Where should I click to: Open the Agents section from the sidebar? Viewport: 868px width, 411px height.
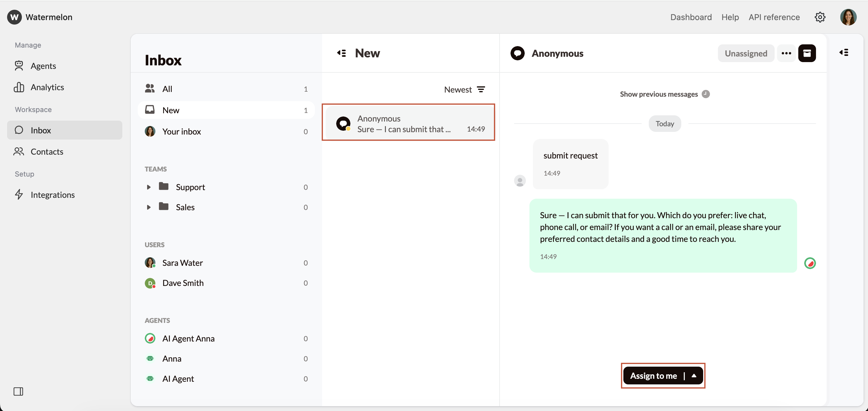pyautogui.click(x=43, y=66)
